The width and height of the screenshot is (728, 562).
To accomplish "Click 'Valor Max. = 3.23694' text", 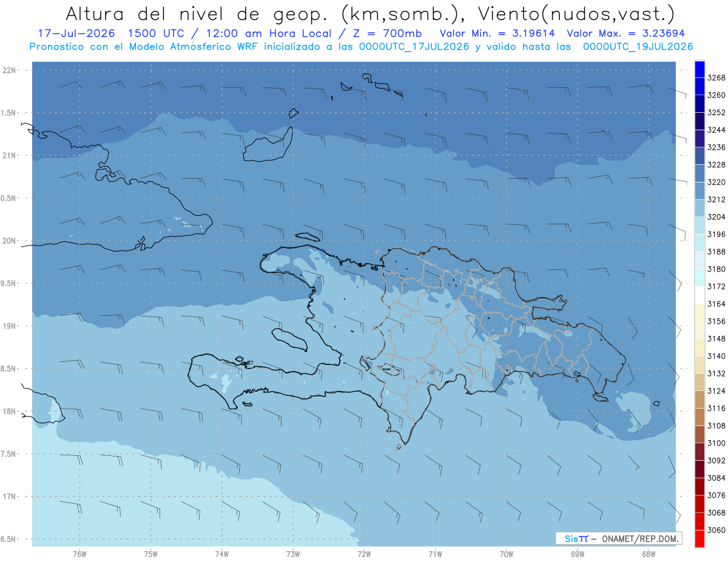I will (627, 33).
